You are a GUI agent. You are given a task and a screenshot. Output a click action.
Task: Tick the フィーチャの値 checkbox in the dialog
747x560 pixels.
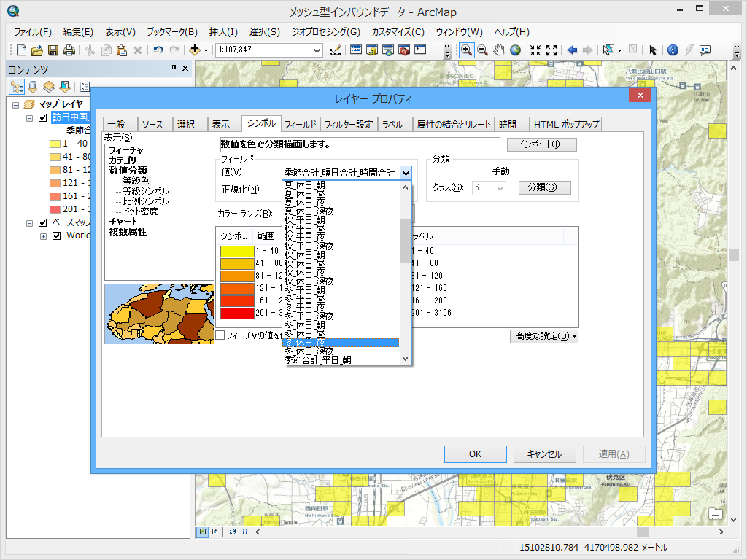pyautogui.click(x=220, y=335)
